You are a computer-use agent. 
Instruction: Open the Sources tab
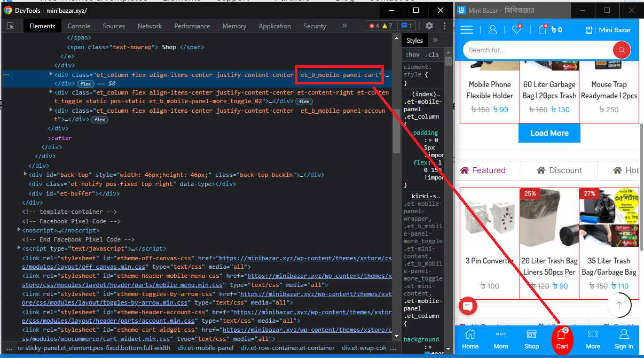[x=114, y=26]
